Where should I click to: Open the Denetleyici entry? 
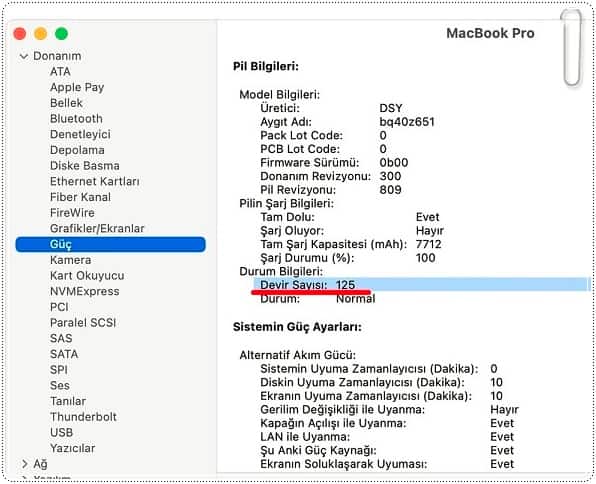click(x=80, y=134)
